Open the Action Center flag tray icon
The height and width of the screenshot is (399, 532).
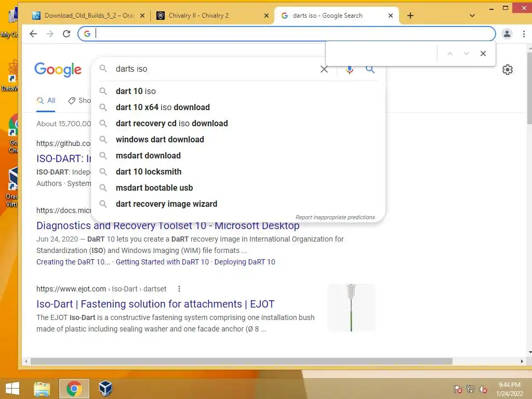[x=458, y=389]
